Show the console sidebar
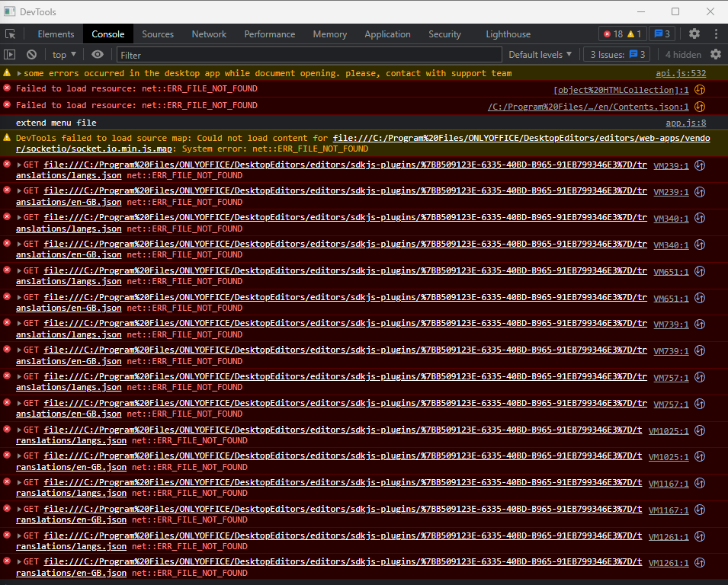The width and height of the screenshot is (728, 585). point(10,55)
